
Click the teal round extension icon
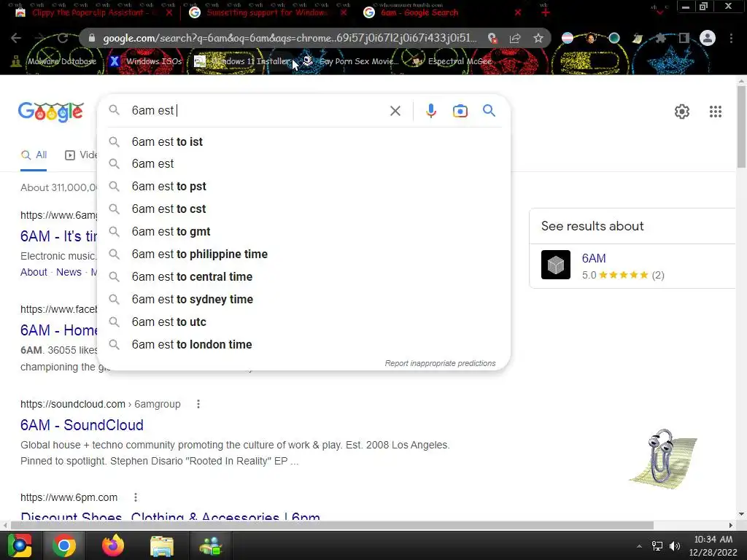pyautogui.click(x=614, y=38)
